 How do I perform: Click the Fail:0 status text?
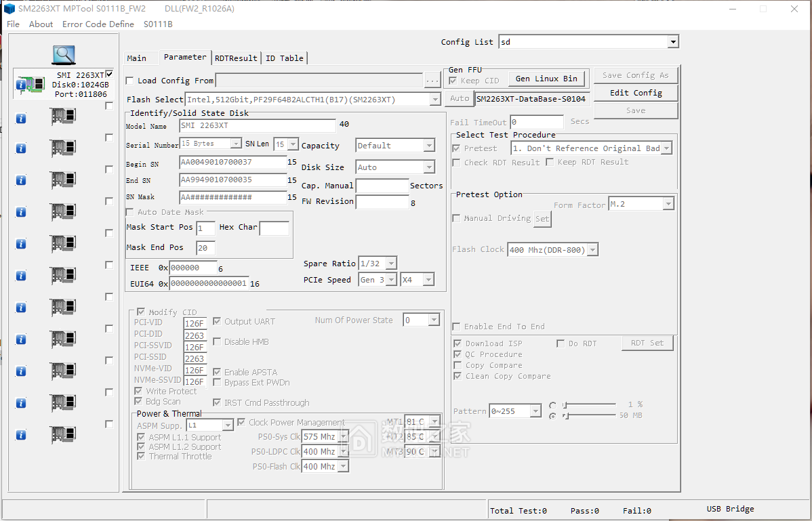(637, 511)
